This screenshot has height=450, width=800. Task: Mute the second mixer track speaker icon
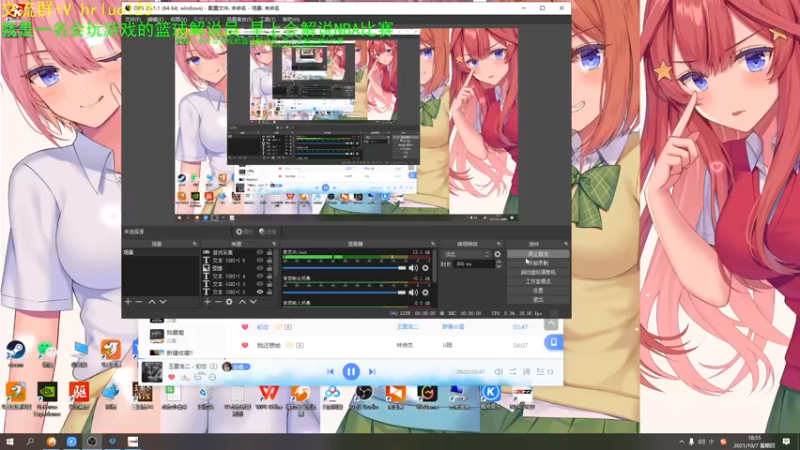pos(413,292)
